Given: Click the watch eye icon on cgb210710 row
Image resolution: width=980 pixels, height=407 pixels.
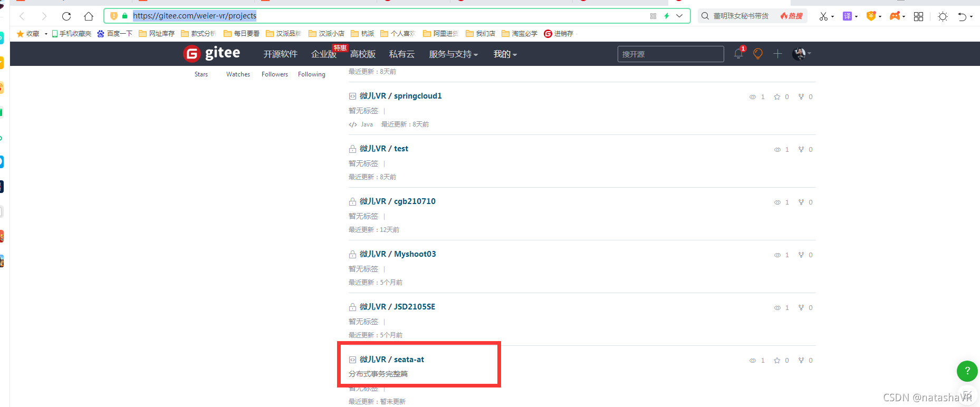Looking at the screenshot, I should click(777, 202).
